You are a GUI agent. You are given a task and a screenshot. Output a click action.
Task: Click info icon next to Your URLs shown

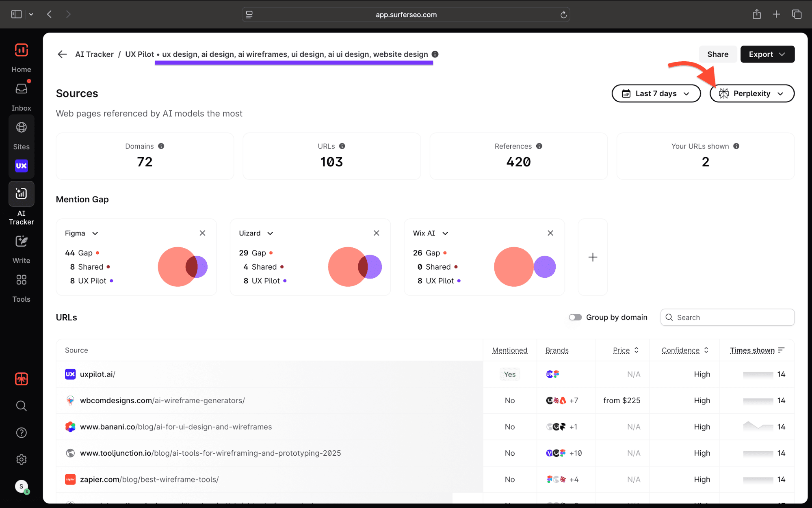(736, 146)
